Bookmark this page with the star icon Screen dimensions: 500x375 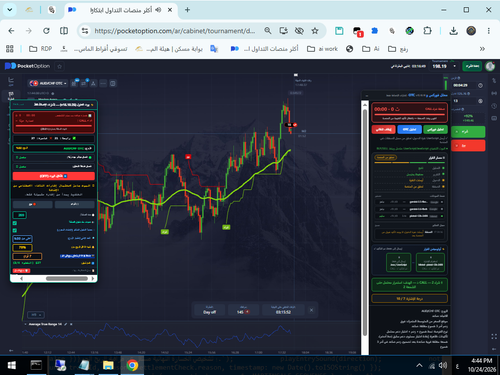click(x=315, y=31)
